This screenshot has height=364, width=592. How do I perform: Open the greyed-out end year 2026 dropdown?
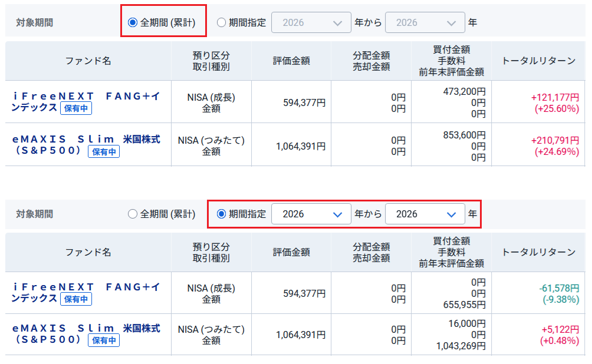point(425,22)
